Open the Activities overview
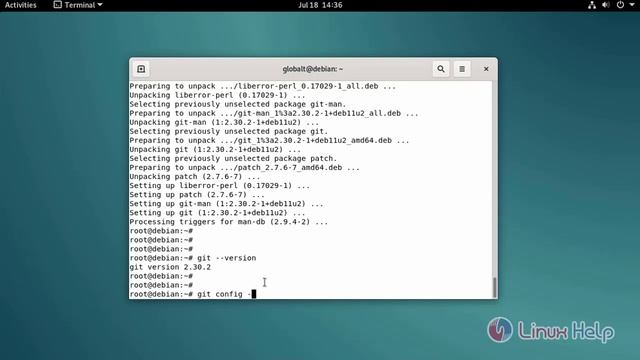This screenshot has width=640, height=360. pos(20,5)
